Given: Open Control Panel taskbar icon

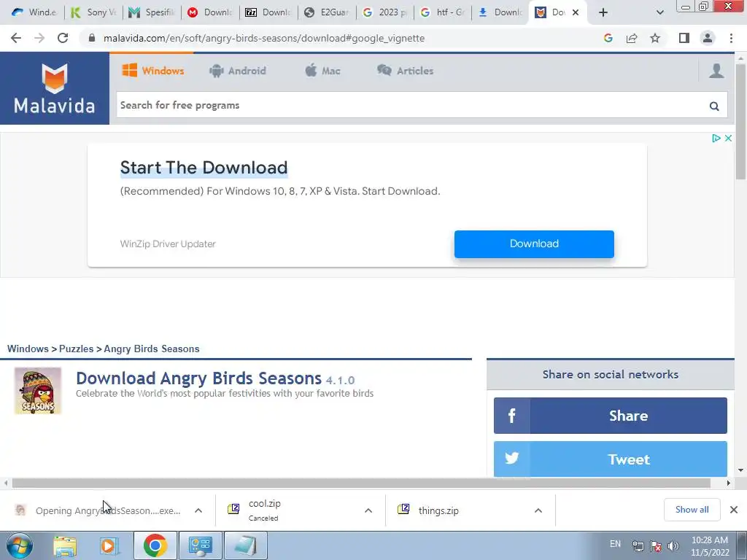Looking at the screenshot, I should [x=200, y=545].
